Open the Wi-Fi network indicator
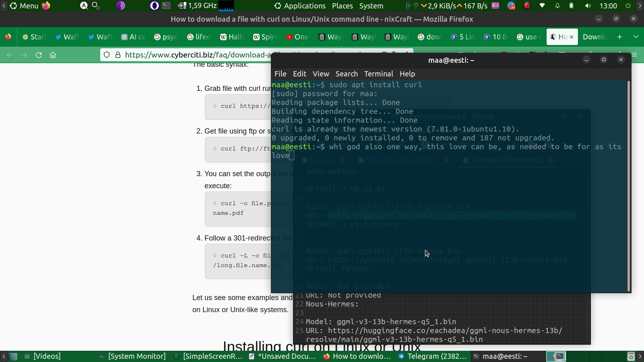Screen dimensions: 644x362 tap(542, 6)
